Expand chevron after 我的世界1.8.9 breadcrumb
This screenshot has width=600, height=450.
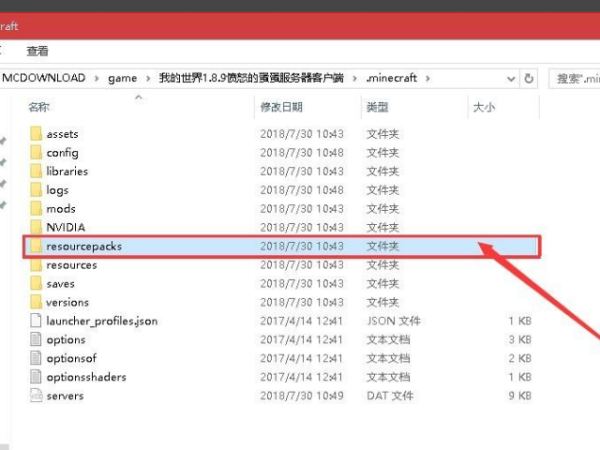[355, 78]
